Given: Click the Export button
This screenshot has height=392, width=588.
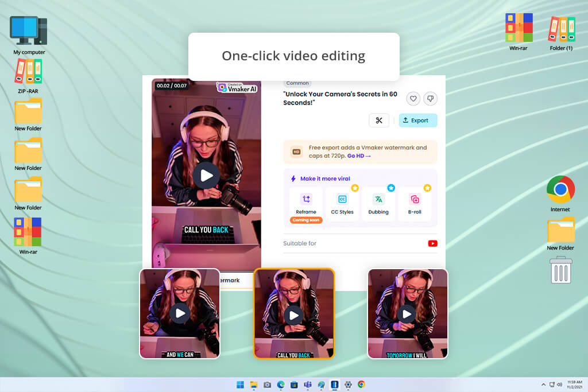Looking at the screenshot, I should point(418,121).
